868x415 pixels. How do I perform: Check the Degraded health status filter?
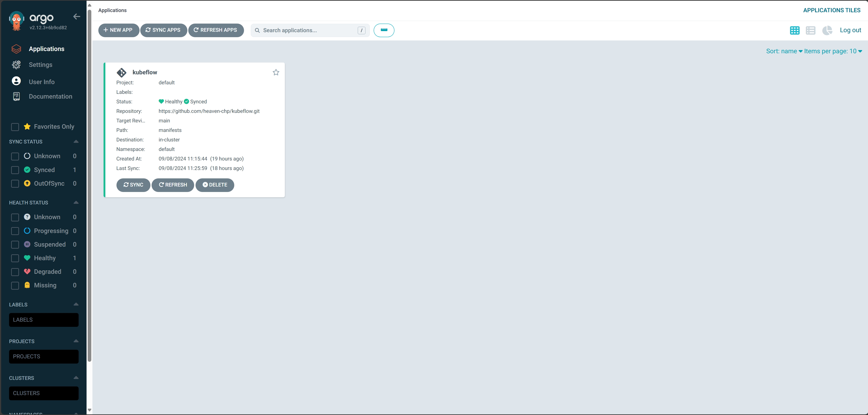pyautogui.click(x=15, y=272)
